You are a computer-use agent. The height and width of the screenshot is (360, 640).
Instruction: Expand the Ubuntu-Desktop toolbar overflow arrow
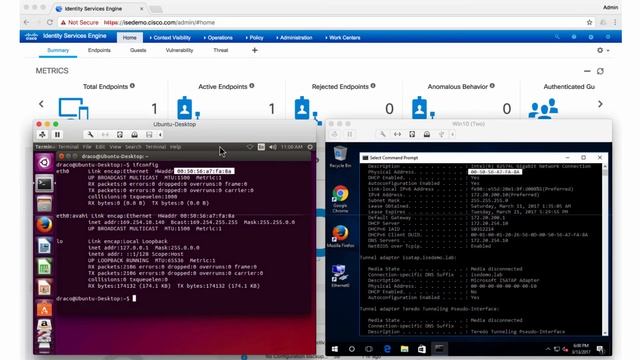point(160,134)
